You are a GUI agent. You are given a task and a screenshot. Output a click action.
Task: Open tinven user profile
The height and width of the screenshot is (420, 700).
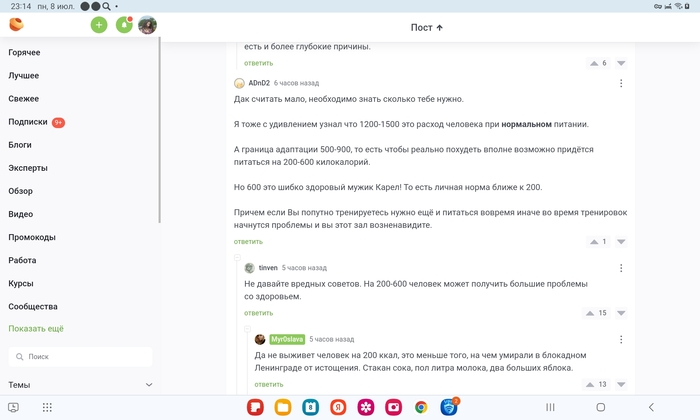point(268,268)
